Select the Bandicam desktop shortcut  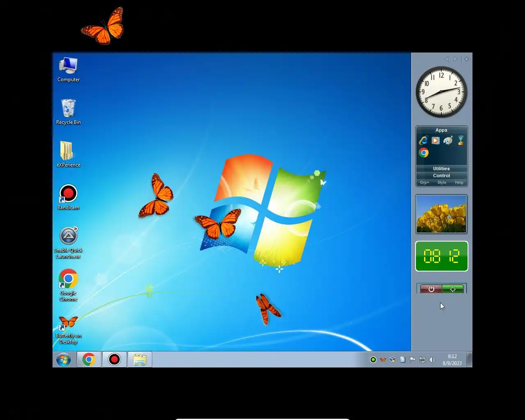pyautogui.click(x=68, y=197)
